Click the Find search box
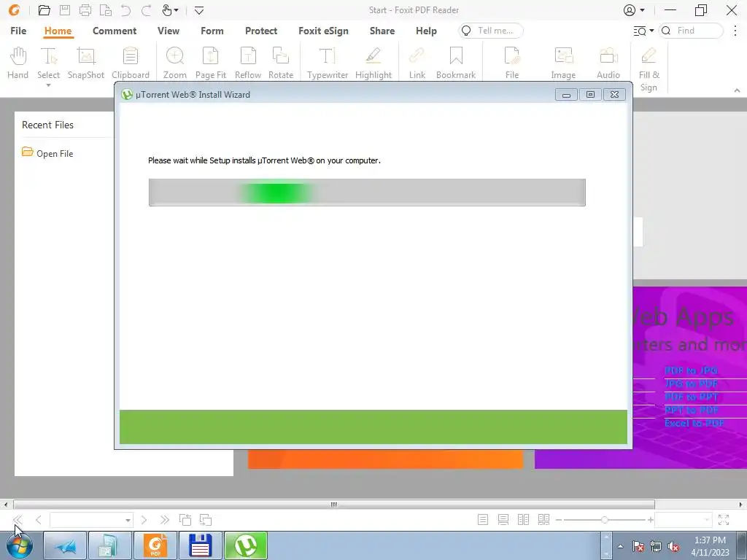The width and height of the screenshot is (747, 560). coord(691,31)
